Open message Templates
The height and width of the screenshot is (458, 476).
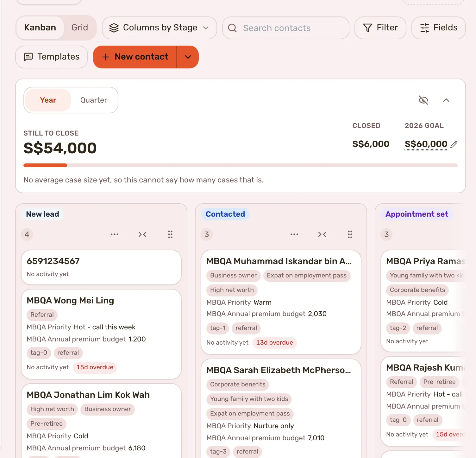tap(52, 57)
